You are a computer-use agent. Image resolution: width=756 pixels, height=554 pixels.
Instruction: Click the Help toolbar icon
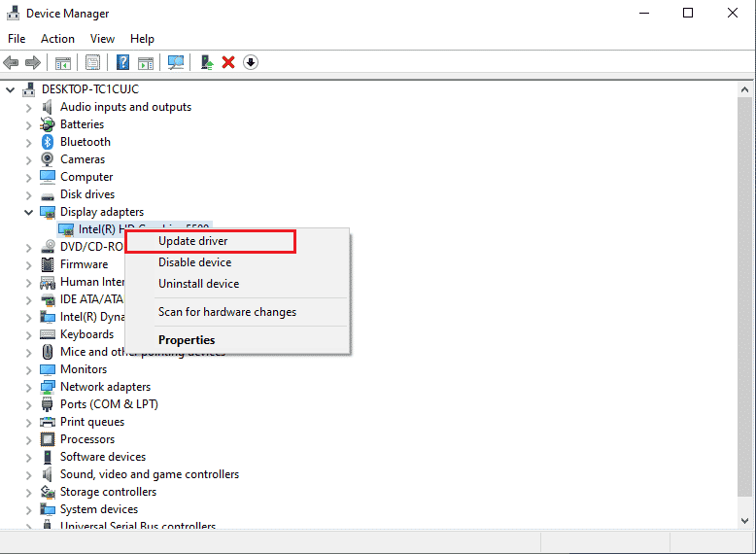[x=123, y=62]
